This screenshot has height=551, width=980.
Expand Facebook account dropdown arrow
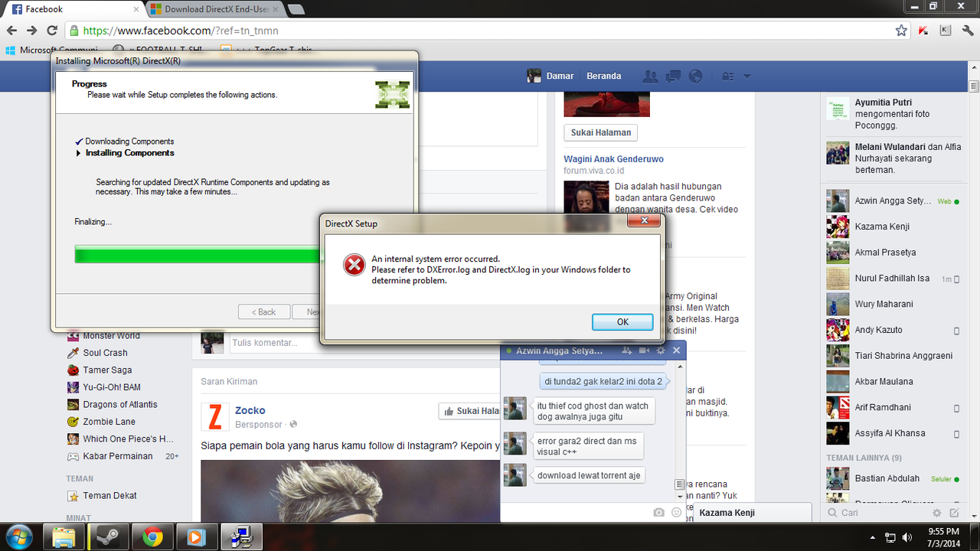tap(747, 77)
